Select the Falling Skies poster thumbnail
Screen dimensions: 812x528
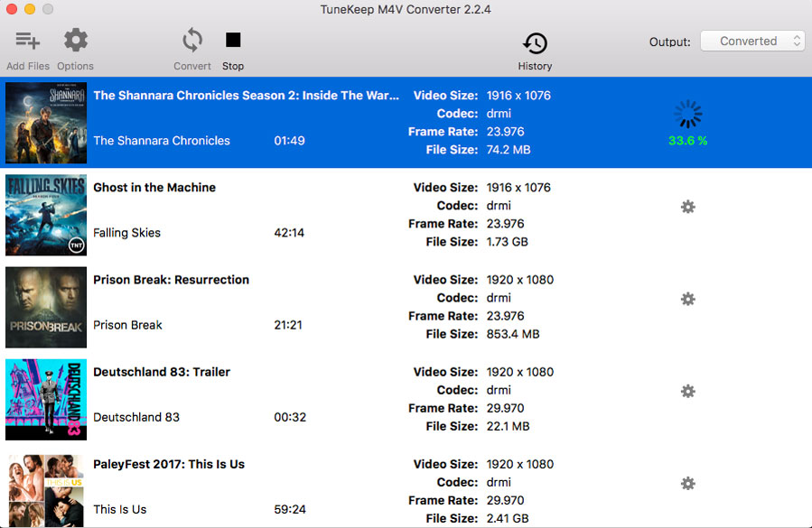46,215
